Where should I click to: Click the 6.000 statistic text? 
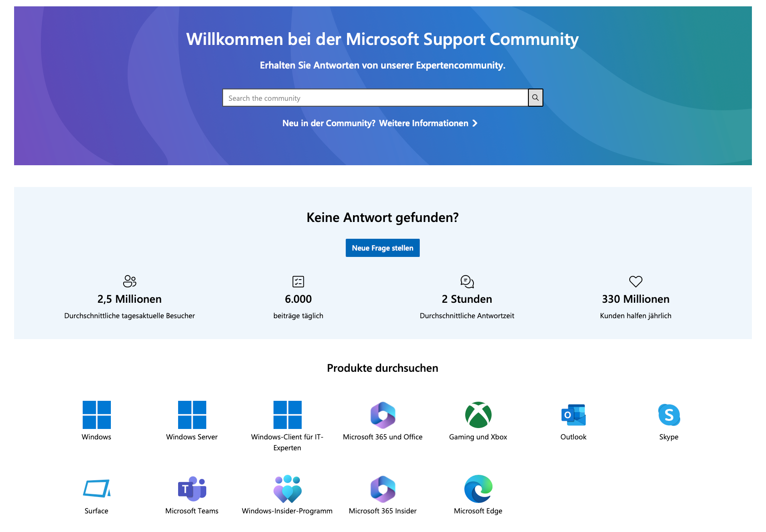(x=298, y=299)
